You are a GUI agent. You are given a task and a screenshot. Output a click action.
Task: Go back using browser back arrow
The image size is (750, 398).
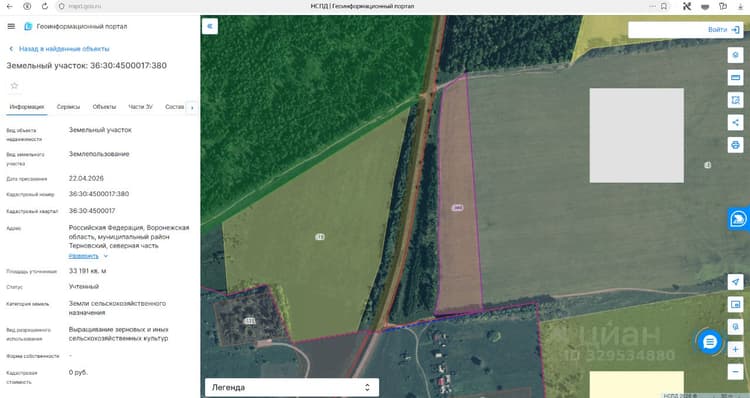click(10, 6)
